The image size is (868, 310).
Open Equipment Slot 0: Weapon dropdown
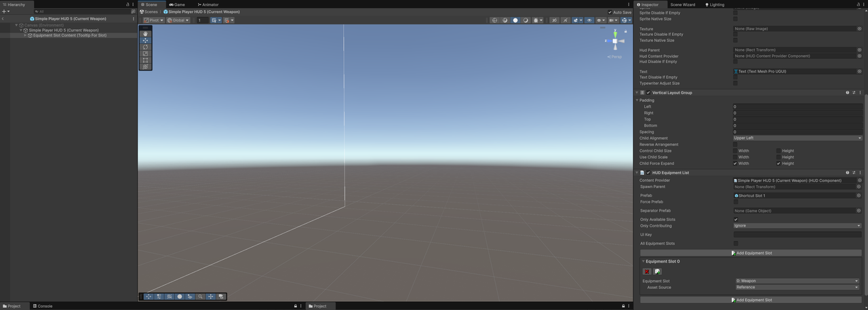[797, 281]
